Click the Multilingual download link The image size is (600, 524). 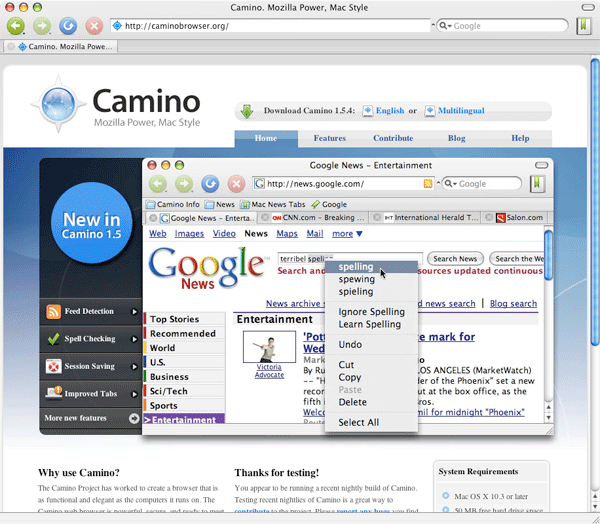click(x=461, y=111)
